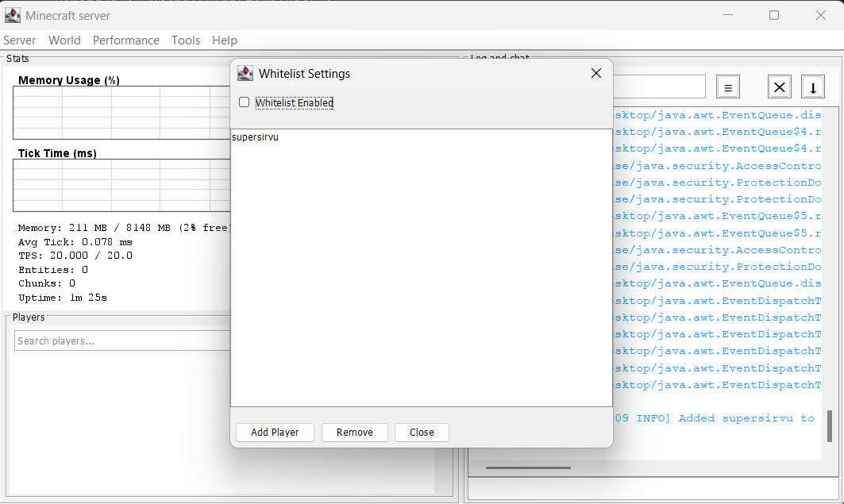This screenshot has width=844, height=504.
Task: Focus the Search players field
Action: coord(122,341)
